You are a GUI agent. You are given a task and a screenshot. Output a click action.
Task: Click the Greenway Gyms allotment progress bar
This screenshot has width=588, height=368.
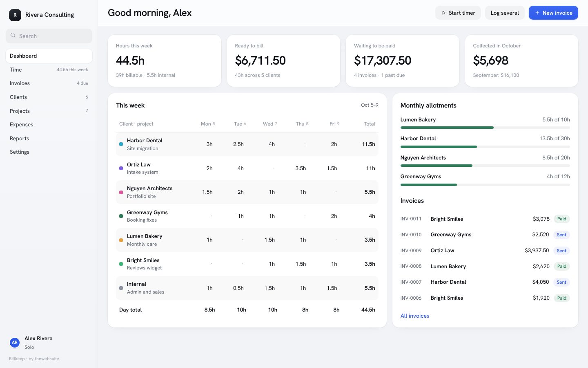(485, 185)
